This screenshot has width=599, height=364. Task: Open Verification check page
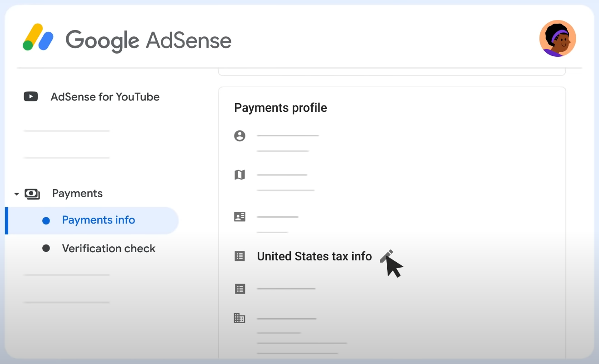(109, 249)
